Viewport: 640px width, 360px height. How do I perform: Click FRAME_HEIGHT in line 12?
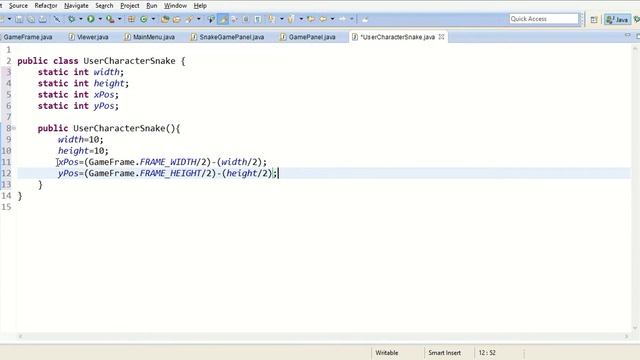(x=171, y=173)
